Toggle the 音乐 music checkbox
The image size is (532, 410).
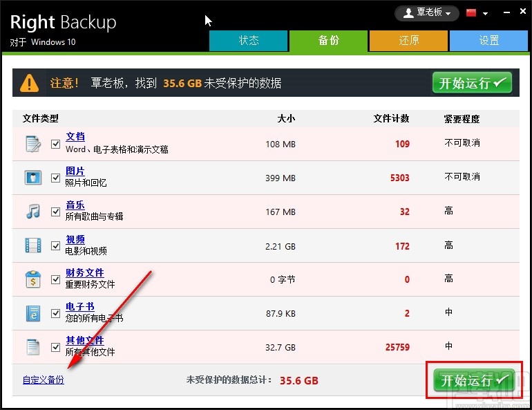click(56, 212)
